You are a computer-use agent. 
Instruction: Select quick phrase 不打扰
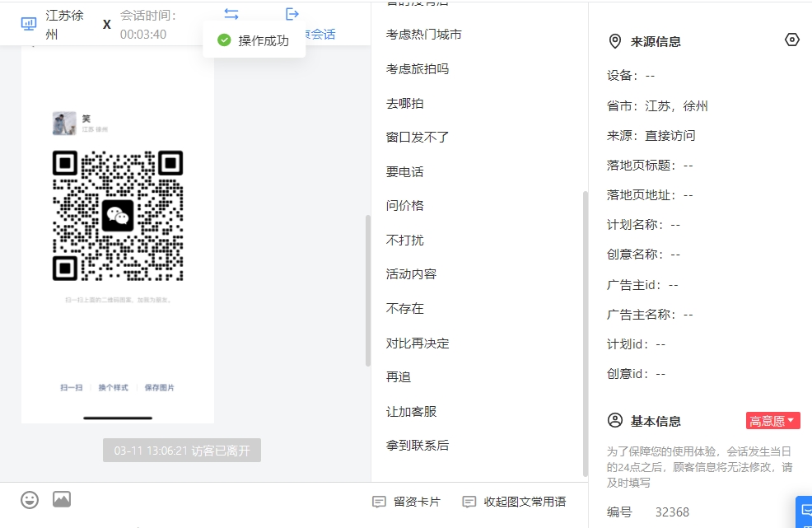coord(405,241)
